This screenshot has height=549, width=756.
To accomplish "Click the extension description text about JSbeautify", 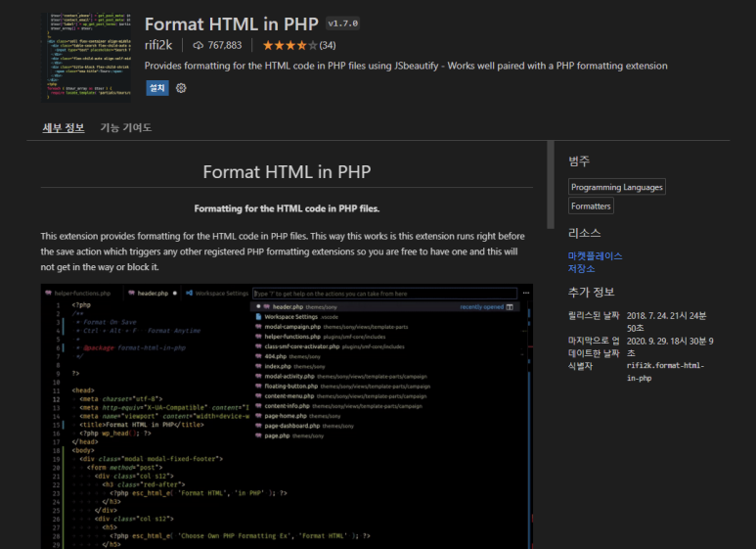I will click(x=406, y=66).
